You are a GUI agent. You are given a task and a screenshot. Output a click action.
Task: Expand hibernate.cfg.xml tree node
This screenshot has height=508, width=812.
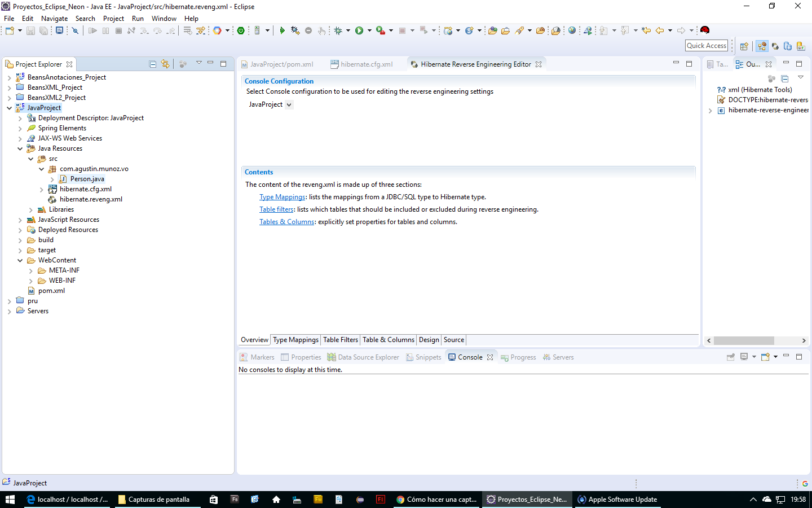pyautogui.click(x=41, y=190)
